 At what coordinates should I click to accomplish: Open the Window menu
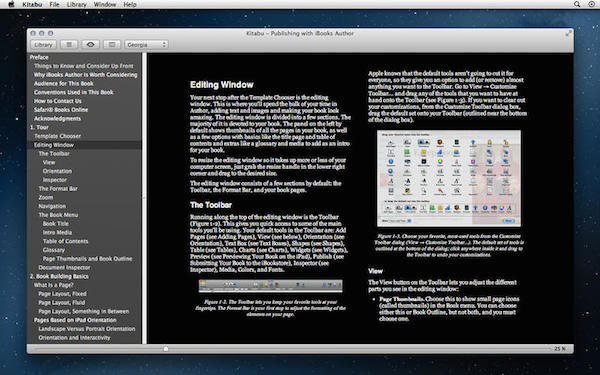(x=105, y=5)
